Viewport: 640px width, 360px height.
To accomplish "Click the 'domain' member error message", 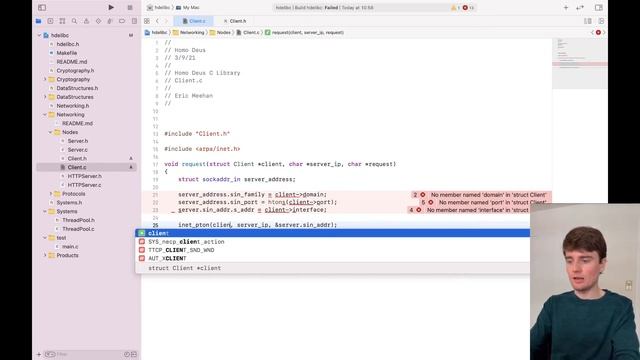I will click(488, 195).
